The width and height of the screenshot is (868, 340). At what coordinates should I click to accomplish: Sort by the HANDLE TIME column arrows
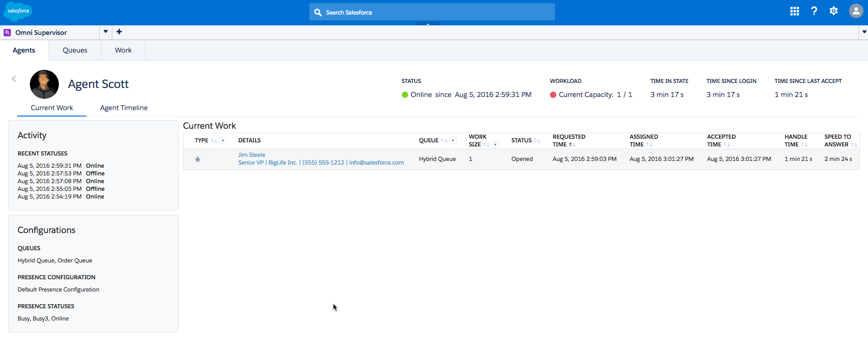(x=804, y=145)
